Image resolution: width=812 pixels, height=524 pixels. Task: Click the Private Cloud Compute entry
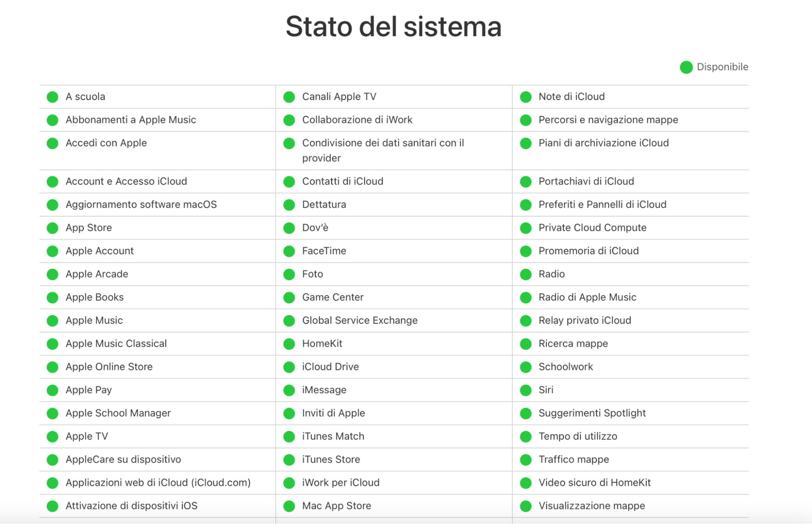592,228
